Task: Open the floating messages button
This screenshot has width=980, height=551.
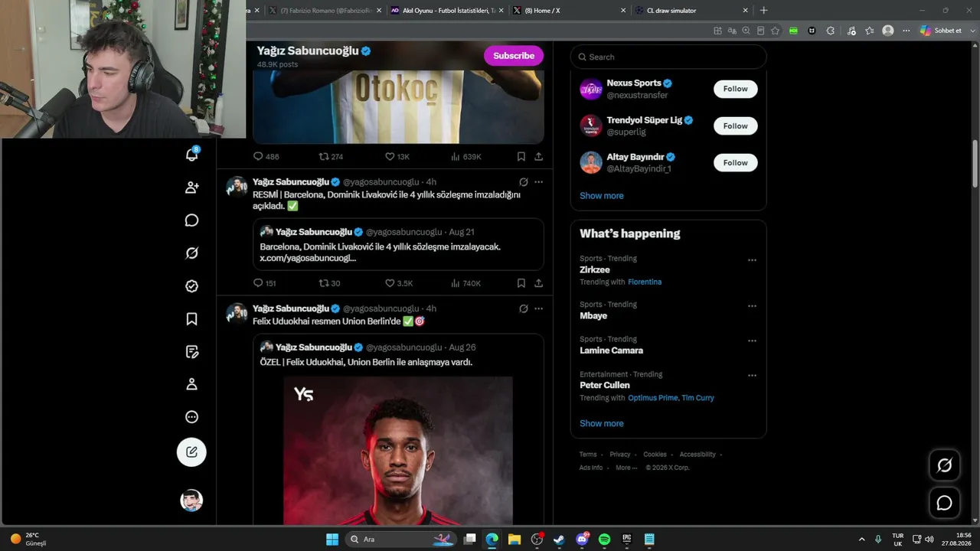Action: [x=945, y=503]
